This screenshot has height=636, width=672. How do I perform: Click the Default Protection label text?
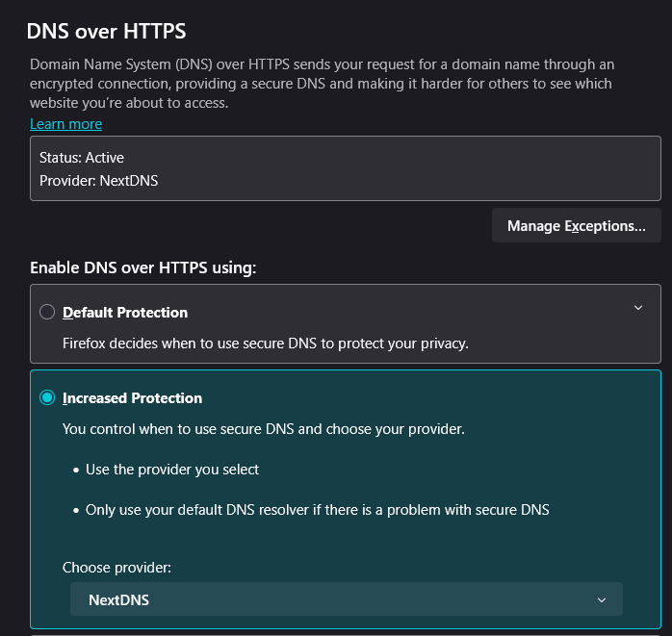125,313
